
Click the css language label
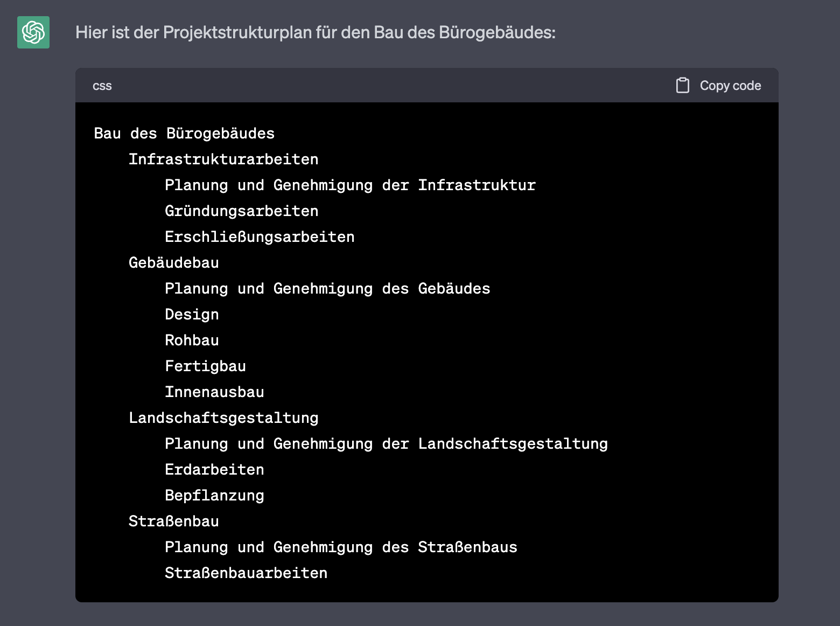[102, 85]
